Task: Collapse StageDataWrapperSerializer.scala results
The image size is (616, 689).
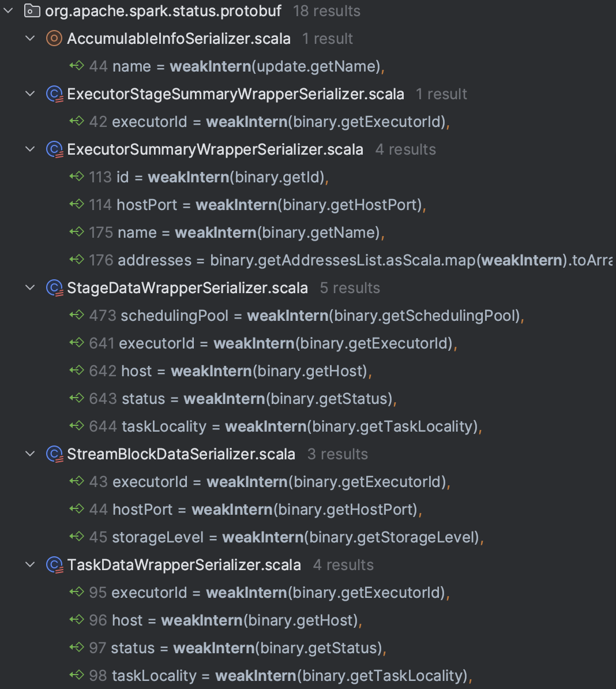Action: pyautogui.click(x=30, y=287)
